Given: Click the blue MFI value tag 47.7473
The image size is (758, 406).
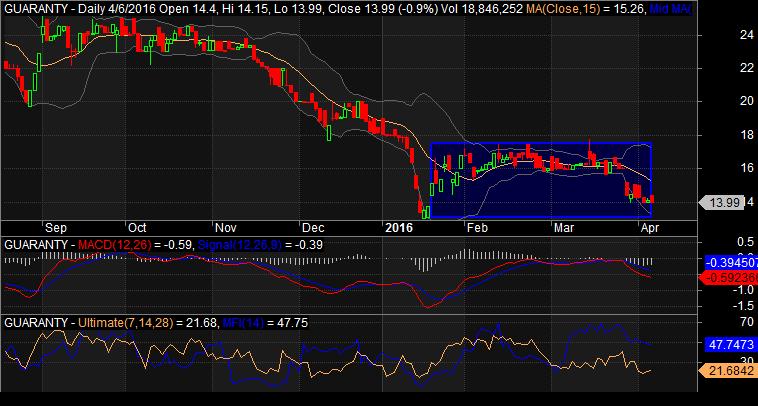Looking at the screenshot, I should click(731, 344).
